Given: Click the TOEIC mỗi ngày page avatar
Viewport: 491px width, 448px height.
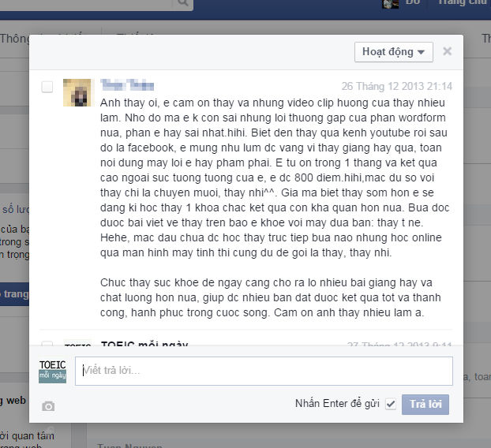Looking at the screenshot, I should (x=53, y=371).
